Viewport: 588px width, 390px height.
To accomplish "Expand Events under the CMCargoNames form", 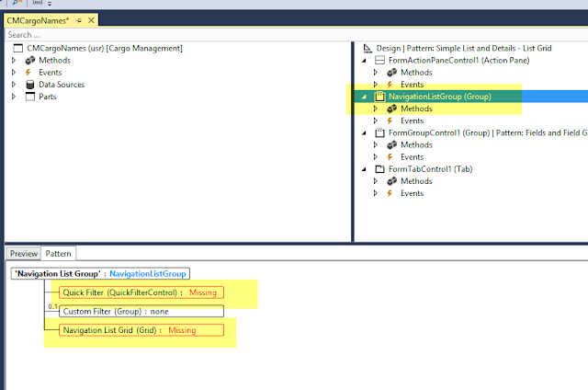I will [14, 72].
